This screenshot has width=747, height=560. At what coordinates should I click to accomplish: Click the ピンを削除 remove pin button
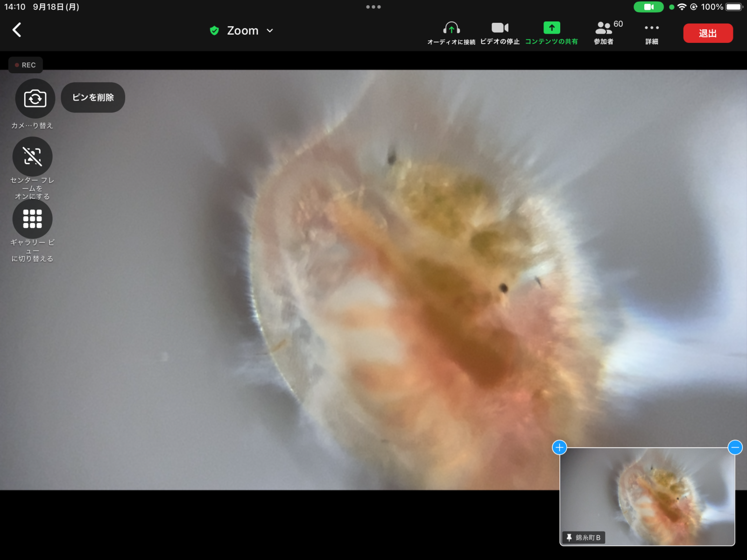coord(93,98)
